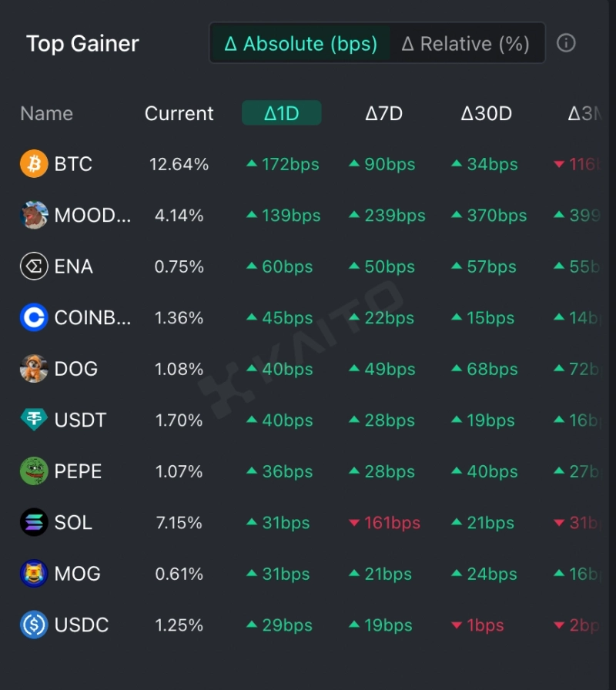Click the Solana logo icon
This screenshot has width=616, height=690.
(34, 522)
